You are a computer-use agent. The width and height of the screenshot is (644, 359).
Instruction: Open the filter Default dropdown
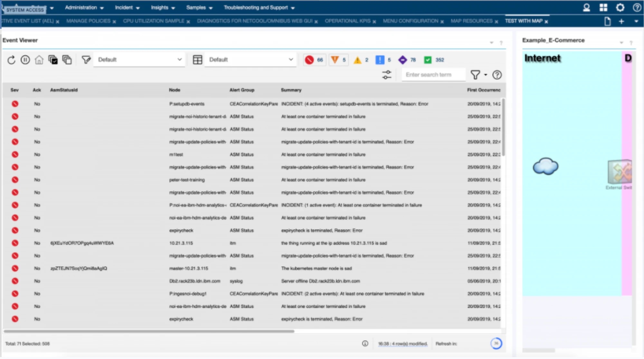139,60
